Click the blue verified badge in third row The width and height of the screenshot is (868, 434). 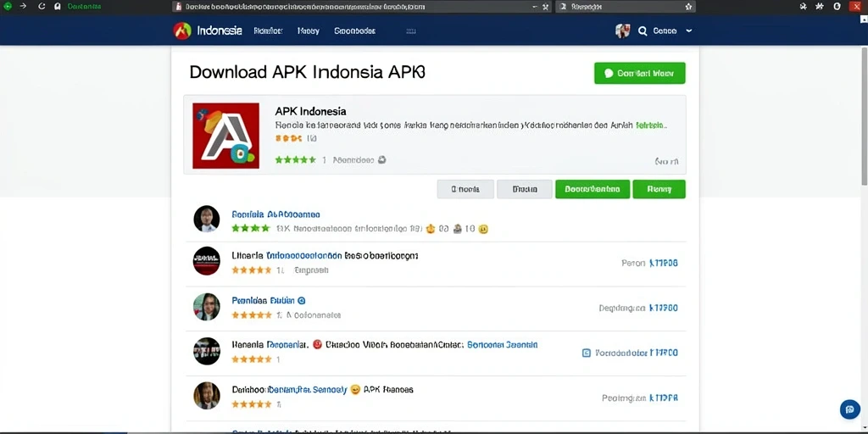[301, 301]
